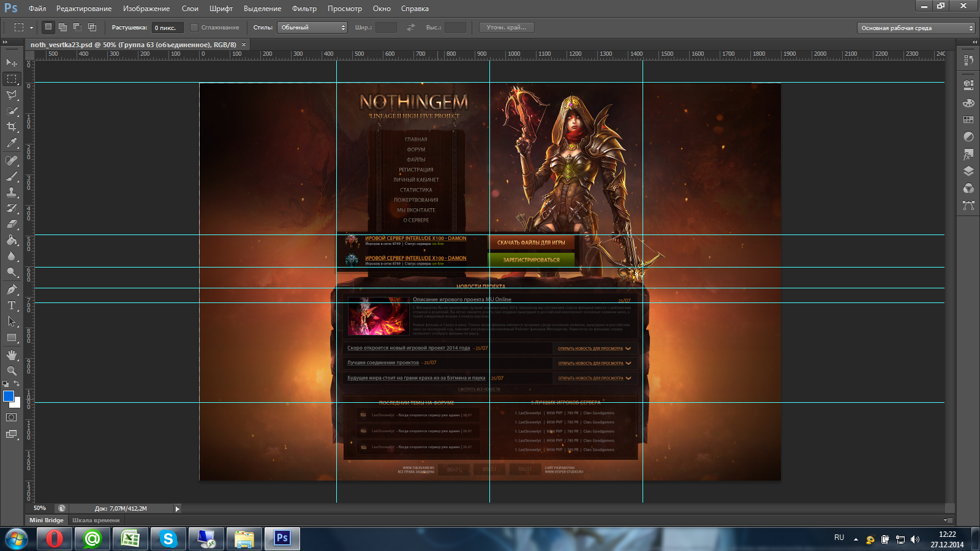Select the Dodge tool
The height and width of the screenshot is (551, 980).
coord(12,272)
